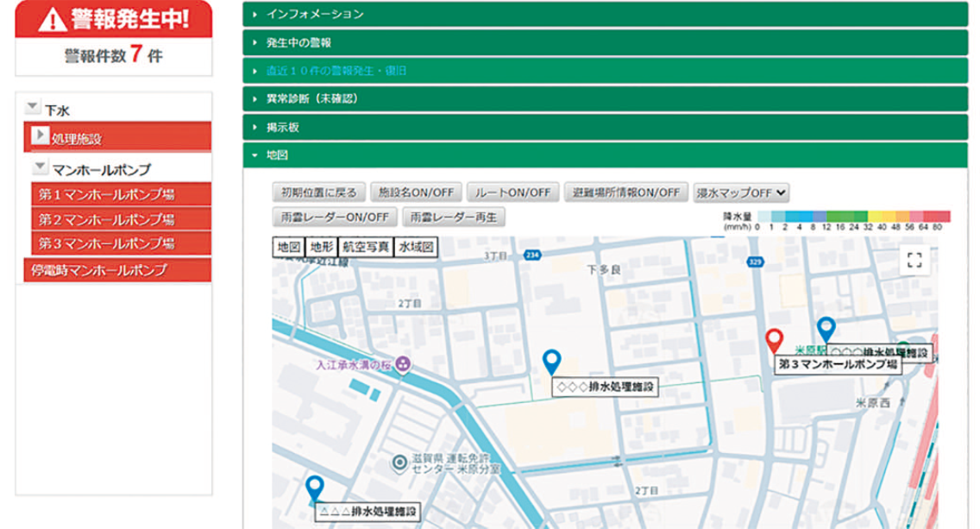Click the red 第3マンホールポンプ場 map pin
The width and height of the screenshot is (980, 529).
pyautogui.click(x=775, y=341)
